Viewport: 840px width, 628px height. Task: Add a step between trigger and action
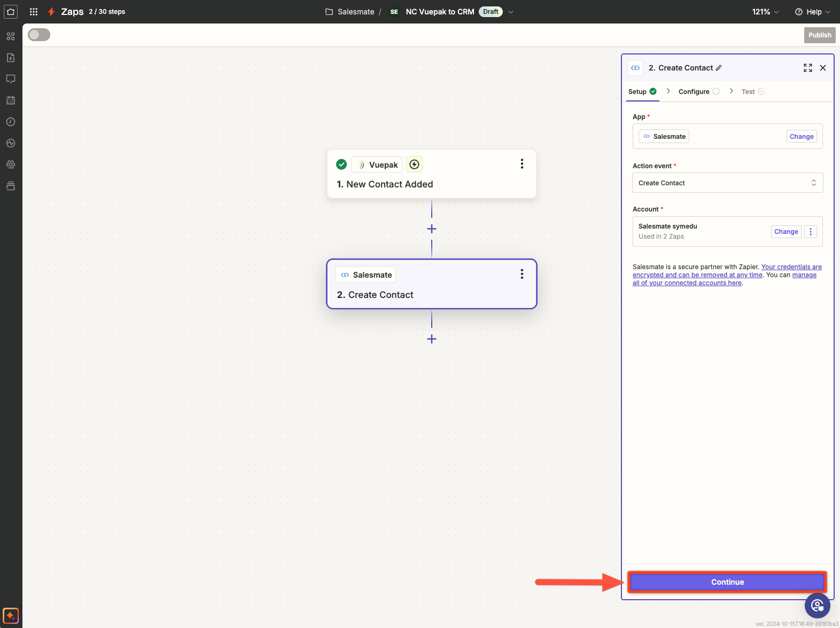pyautogui.click(x=432, y=229)
